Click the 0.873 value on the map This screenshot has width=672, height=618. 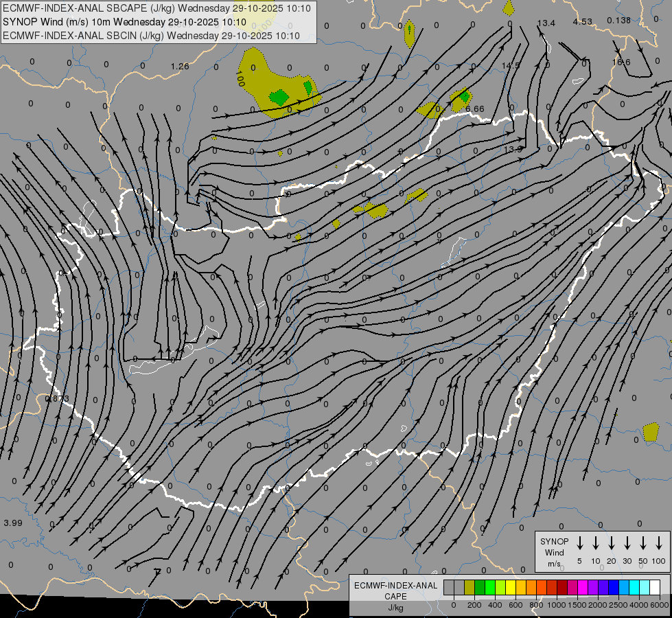pyautogui.click(x=57, y=398)
